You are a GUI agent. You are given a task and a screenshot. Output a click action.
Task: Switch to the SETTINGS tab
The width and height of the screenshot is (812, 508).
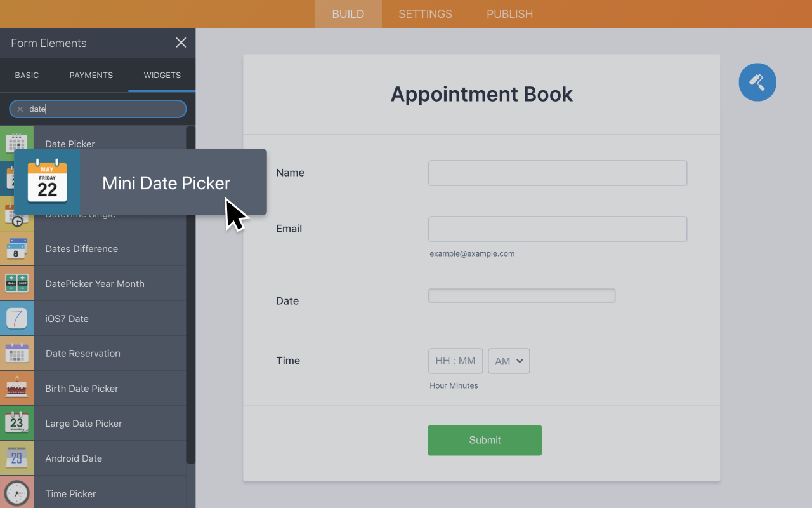click(x=425, y=13)
